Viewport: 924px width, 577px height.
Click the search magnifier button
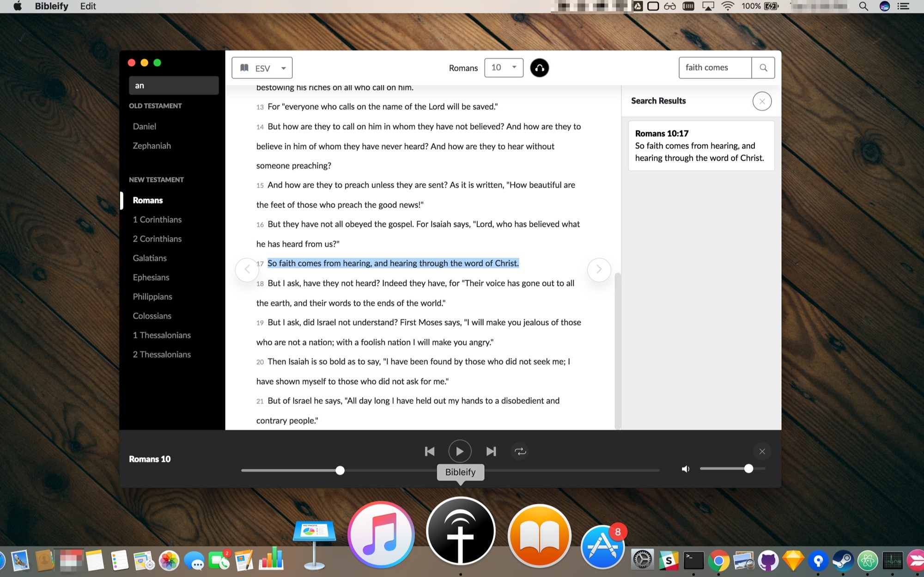(763, 68)
